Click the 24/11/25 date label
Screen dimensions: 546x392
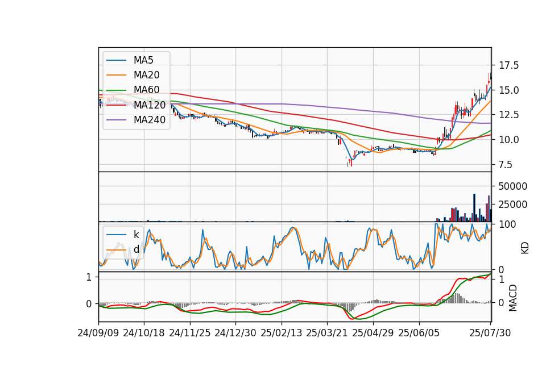[190, 333]
